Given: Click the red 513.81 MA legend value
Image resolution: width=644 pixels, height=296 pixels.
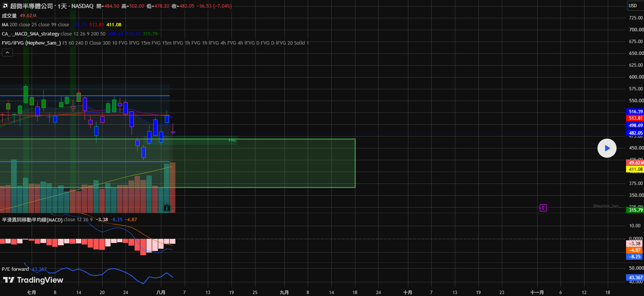Looking at the screenshot, I should coord(96,24).
